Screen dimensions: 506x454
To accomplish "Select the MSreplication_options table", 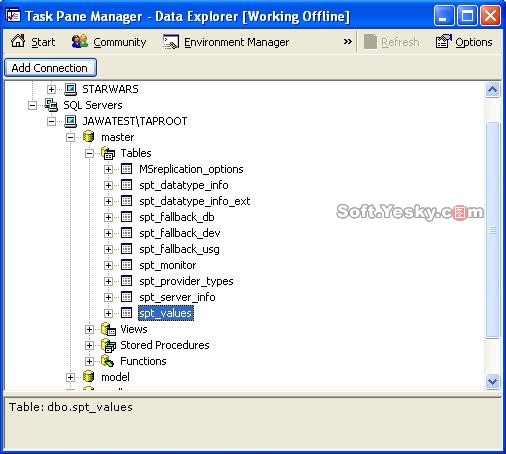I will [x=191, y=169].
